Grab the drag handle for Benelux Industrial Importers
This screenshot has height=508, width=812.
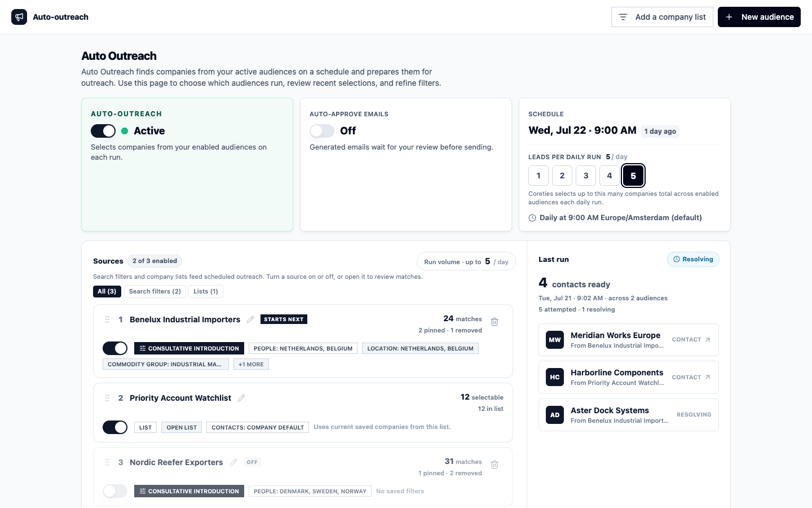pos(107,319)
